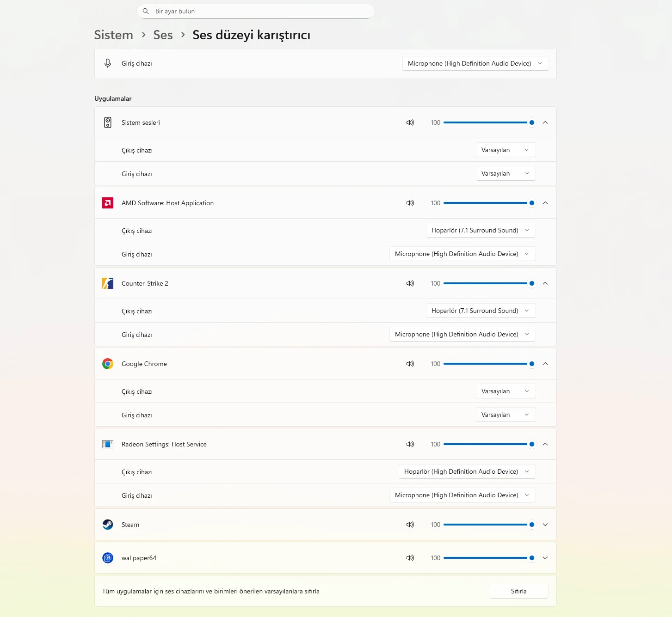Mute Counter-Strike 2 volume icon
This screenshot has height=617, width=672.
click(x=410, y=283)
